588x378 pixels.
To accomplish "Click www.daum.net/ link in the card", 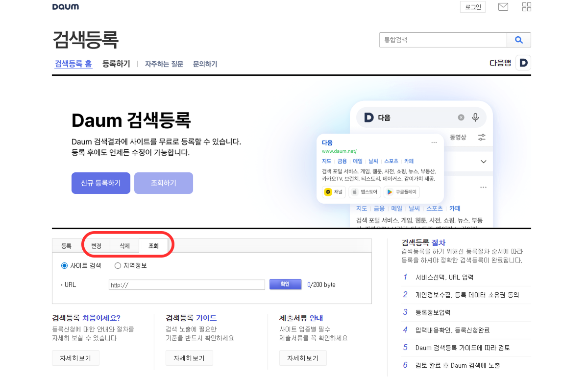I will pos(339,151).
